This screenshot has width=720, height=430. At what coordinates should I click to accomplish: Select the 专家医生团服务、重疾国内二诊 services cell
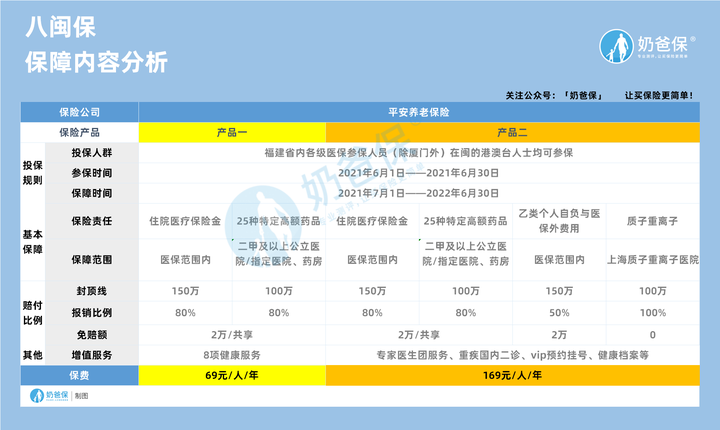512,355
